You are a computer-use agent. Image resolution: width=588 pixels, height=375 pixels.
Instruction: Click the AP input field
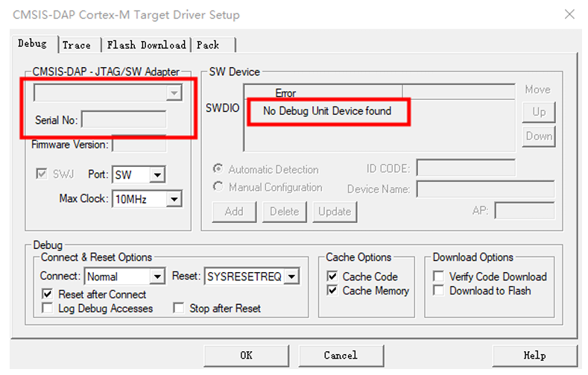click(525, 211)
